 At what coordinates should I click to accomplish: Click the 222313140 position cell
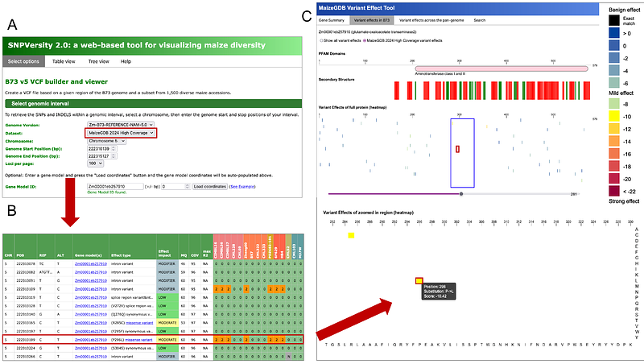(x=26, y=314)
